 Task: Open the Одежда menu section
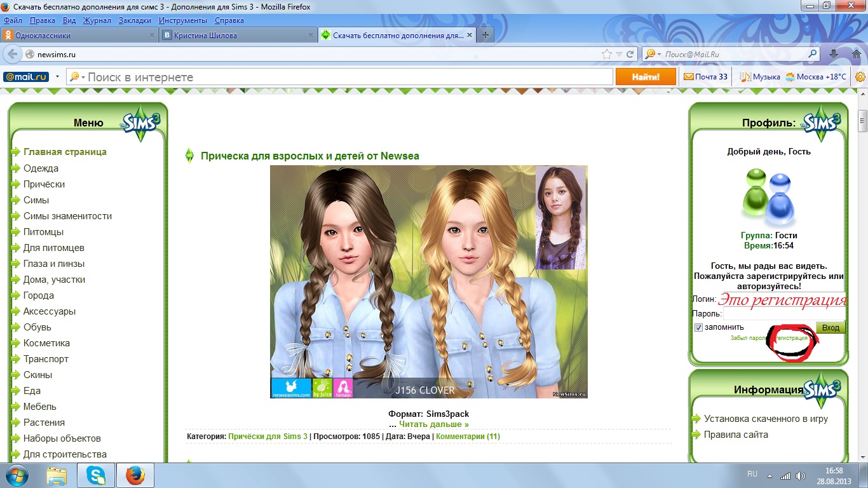(41, 168)
